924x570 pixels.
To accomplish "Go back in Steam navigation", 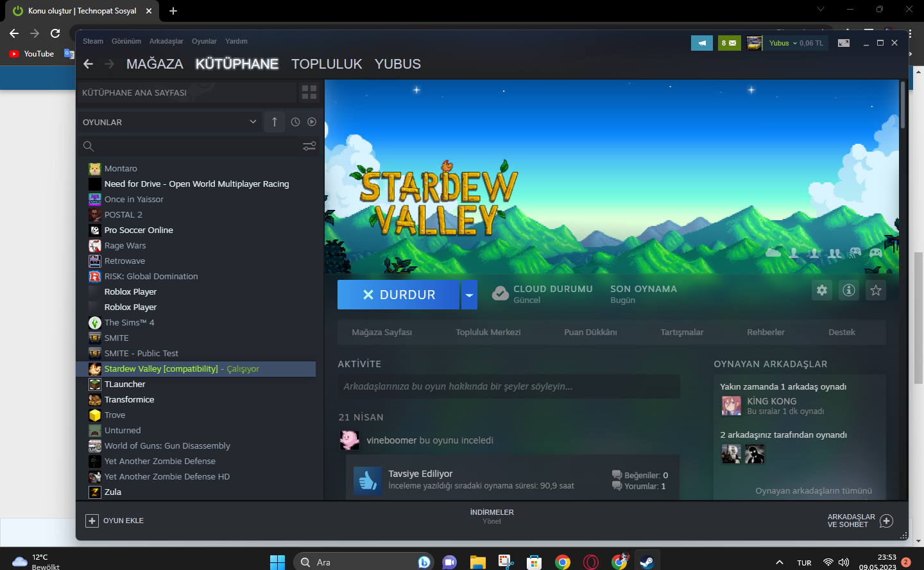I will [x=89, y=64].
